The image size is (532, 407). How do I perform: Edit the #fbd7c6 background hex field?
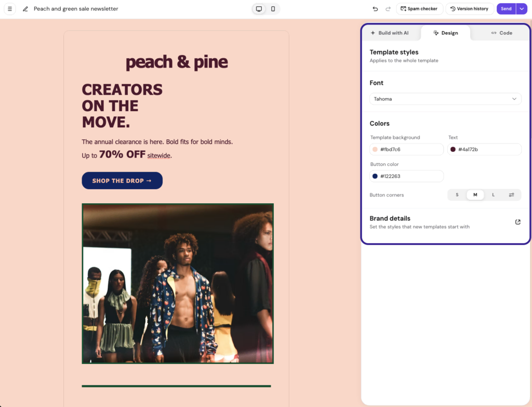[406, 149]
